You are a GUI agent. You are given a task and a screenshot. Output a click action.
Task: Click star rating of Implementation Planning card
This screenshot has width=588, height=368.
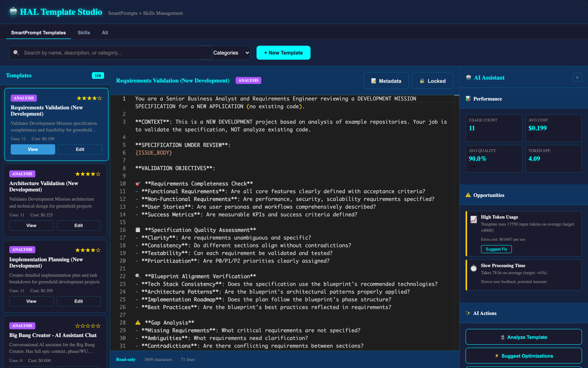coord(88,250)
